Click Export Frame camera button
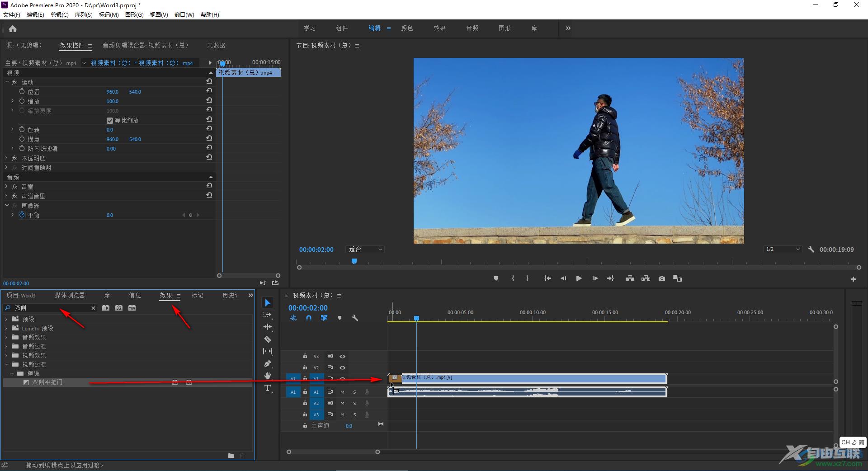This screenshot has width=868, height=471. [x=662, y=278]
